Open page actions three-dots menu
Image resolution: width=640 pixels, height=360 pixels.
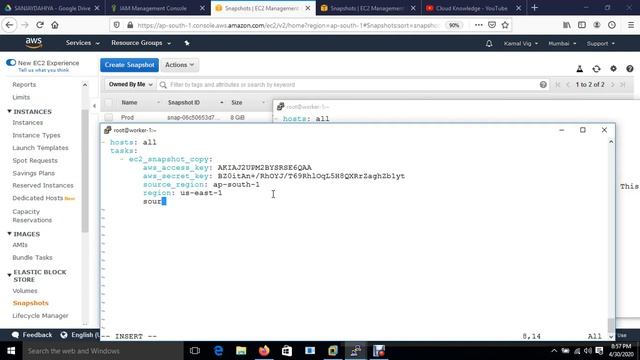click(x=478, y=25)
